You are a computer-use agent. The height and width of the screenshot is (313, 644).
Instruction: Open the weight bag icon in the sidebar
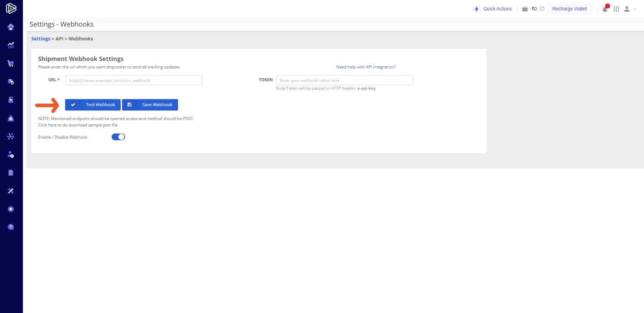coord(11,118)
